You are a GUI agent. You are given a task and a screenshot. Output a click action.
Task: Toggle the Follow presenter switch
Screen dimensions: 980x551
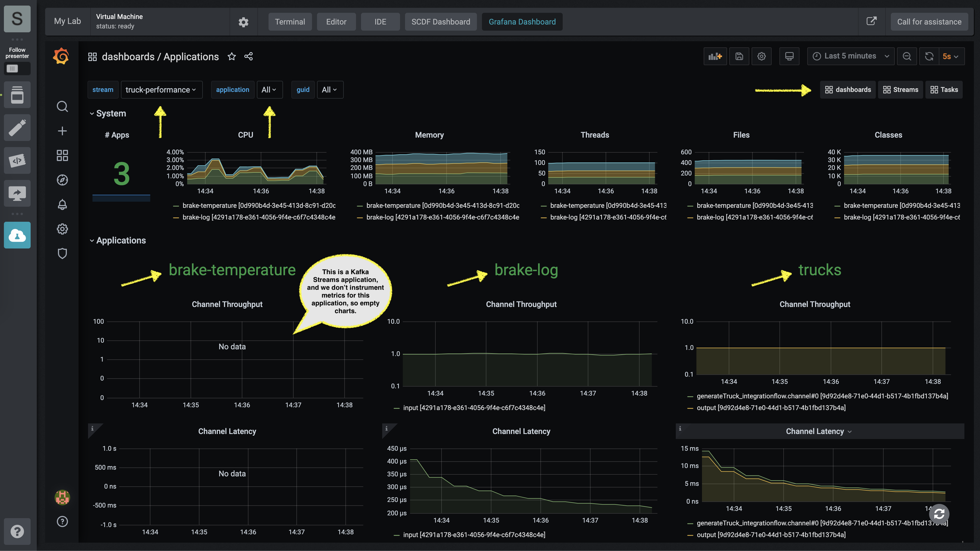click(17, 69)
